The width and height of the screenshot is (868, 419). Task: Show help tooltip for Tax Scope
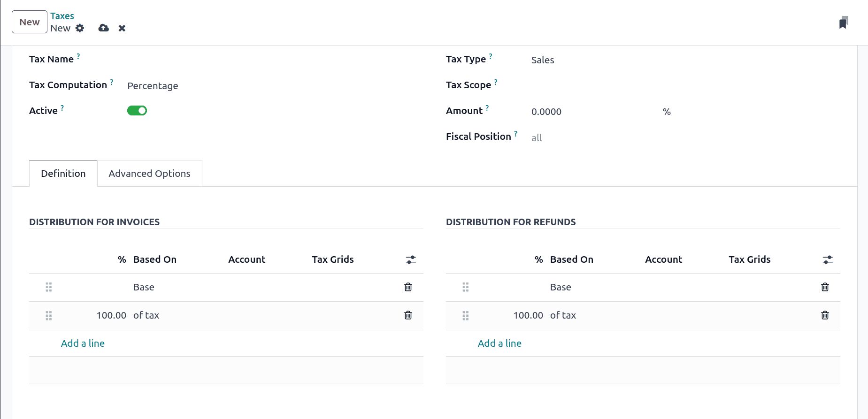(x=496, y=82)
